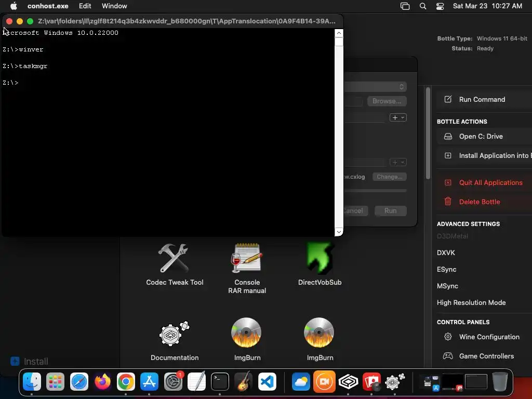The image size is (532, 399).
Task: Click the blue Install plus icon
Action: tap(15, 362)
